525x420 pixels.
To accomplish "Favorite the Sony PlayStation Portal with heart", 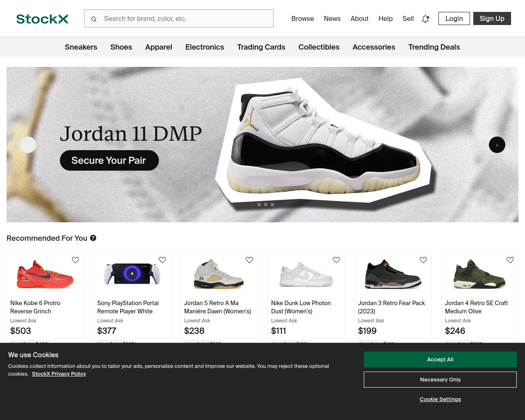I will click(162, 260).
